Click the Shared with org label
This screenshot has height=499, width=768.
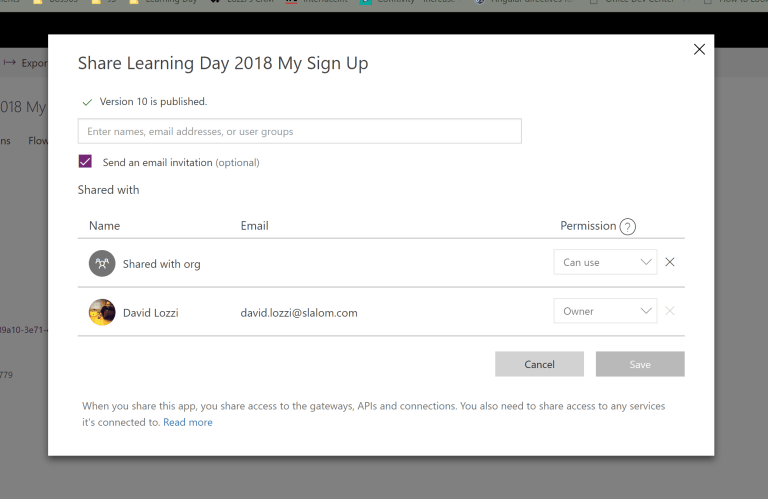(161, 264)
